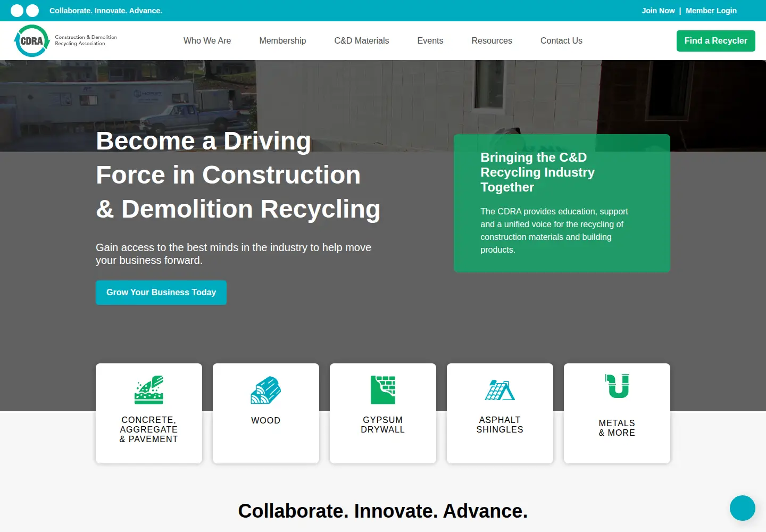Open the Events menu
Screen dimensions: 766x532
coord(430,41)
